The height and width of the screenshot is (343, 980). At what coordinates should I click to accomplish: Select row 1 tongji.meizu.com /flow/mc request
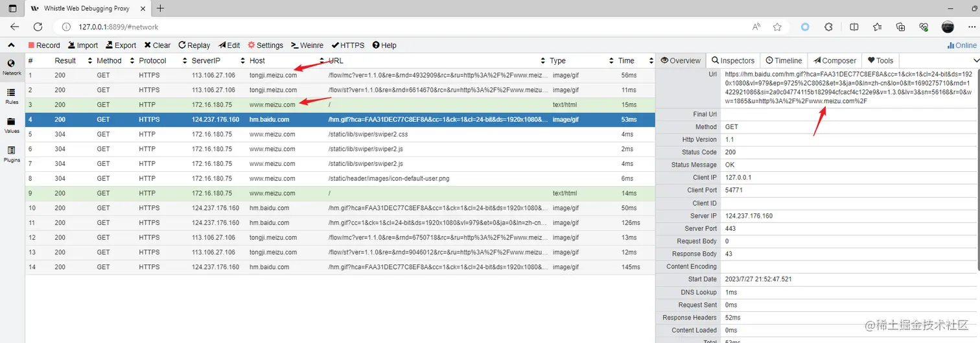(x=340, y=75)
